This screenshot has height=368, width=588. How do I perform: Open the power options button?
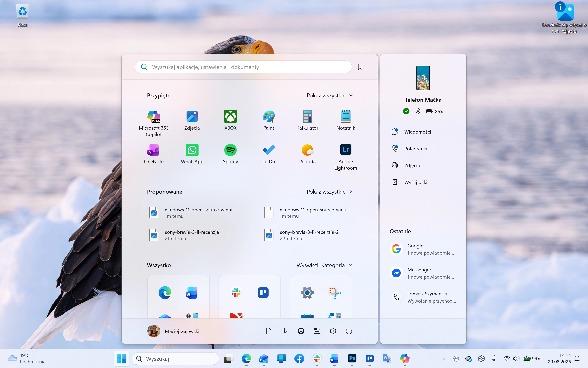(x=349, y=331)
